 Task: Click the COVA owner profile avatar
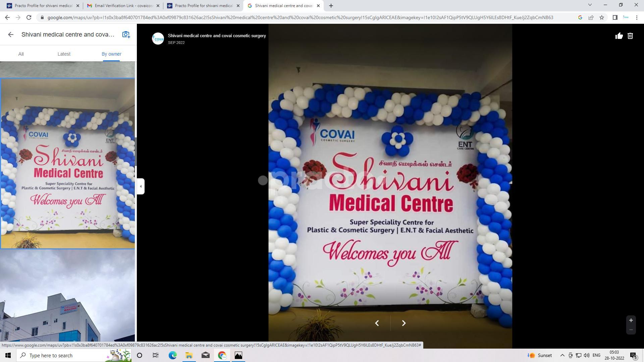pos(158,39)
